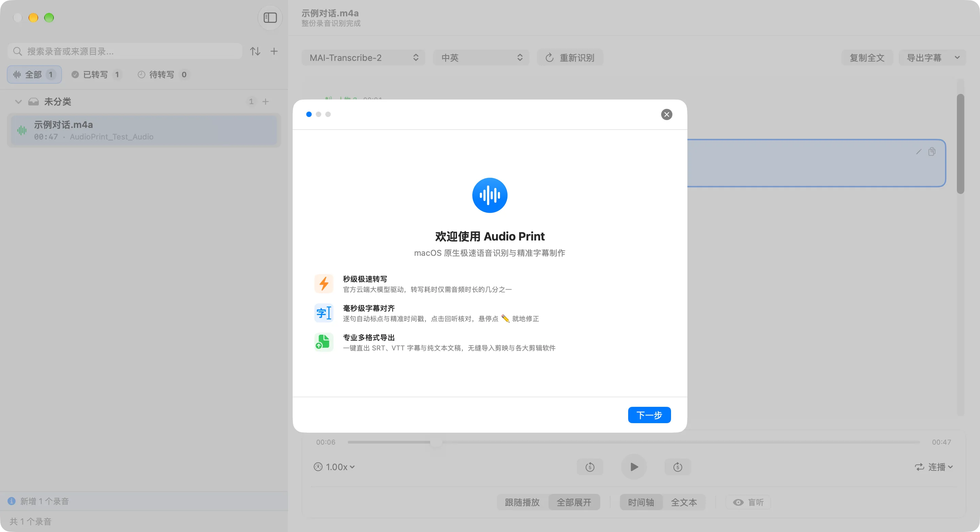Toggle 盲听 blind listening mode
The height and width of the screenshot is (532, 980).
(748, 502)
